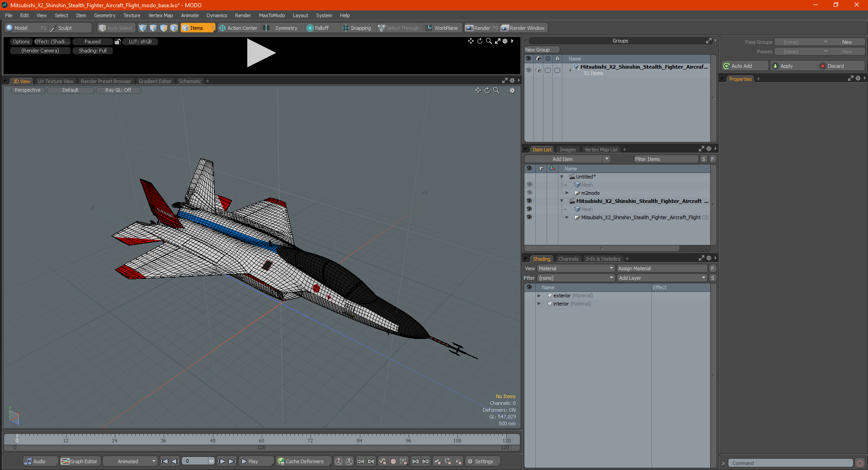Click the lock icon beside Paused
This screenshot has height=470, width=868.
point(118,42)
